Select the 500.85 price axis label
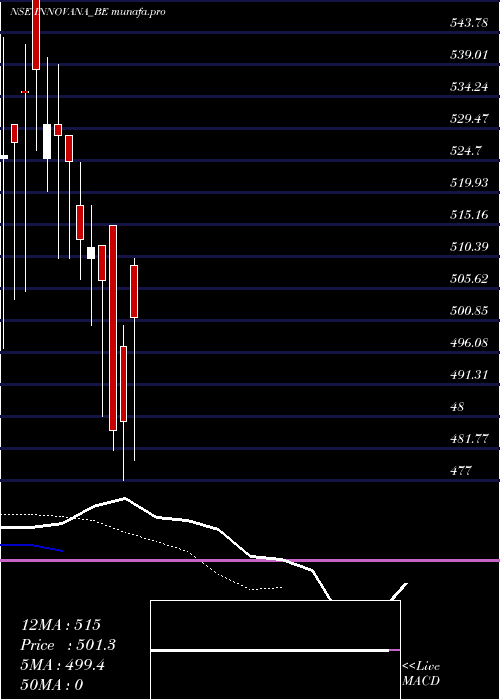Screen dimensions: 500x700 click(469, 311)
